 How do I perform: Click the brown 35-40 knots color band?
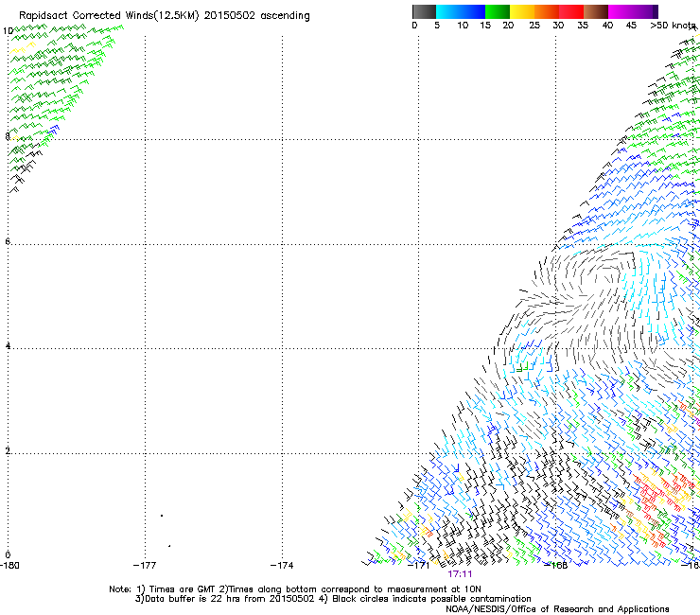coord(596,11)
